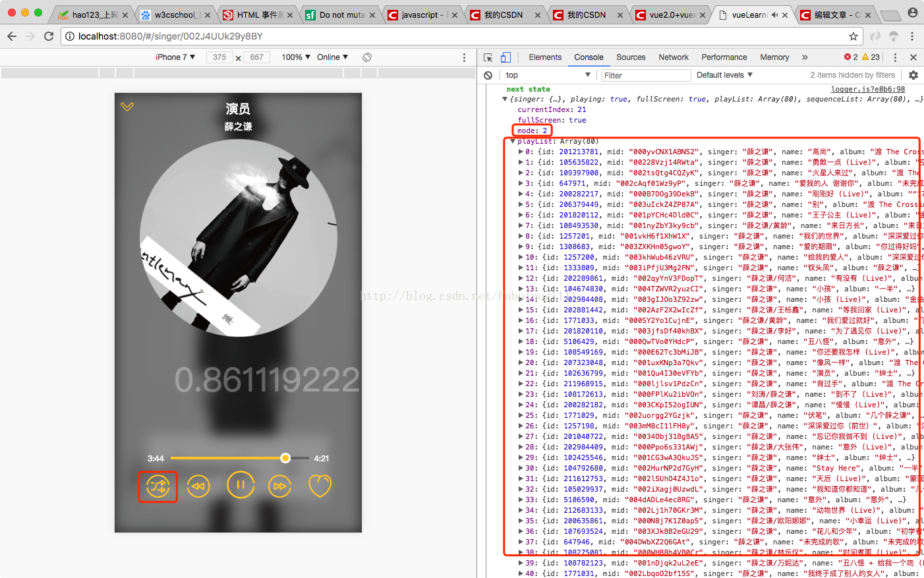
Task: Open device toolbar more options
Action: tap(464, 57)
